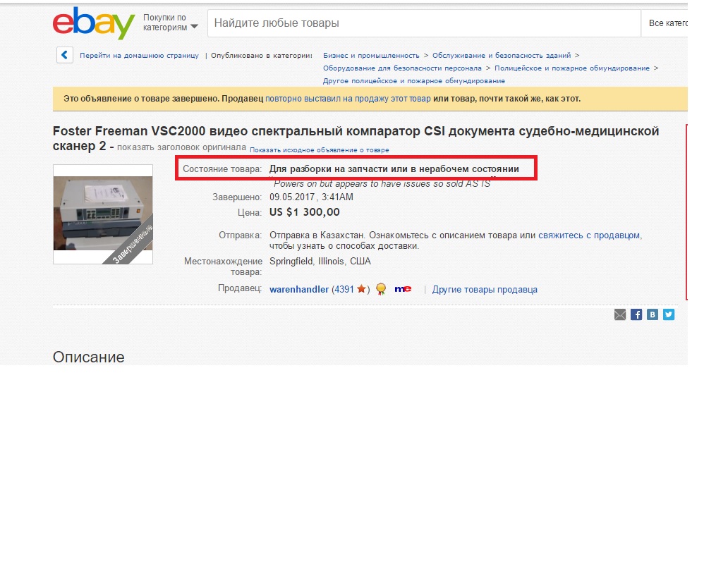Open the seller's 'me' page icon

point(403,289)
